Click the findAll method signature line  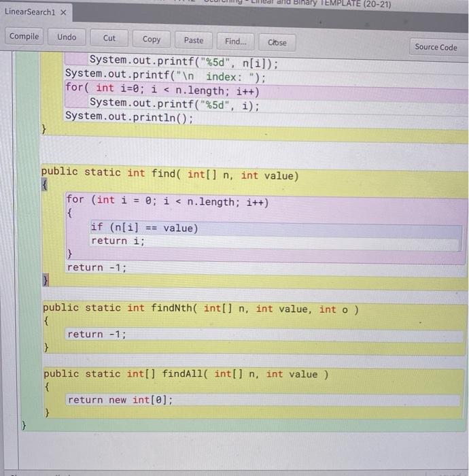(186, 374)
